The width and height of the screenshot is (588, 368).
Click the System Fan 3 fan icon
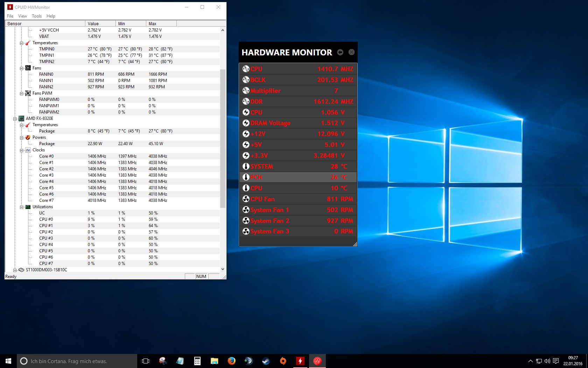pos(246,231)
